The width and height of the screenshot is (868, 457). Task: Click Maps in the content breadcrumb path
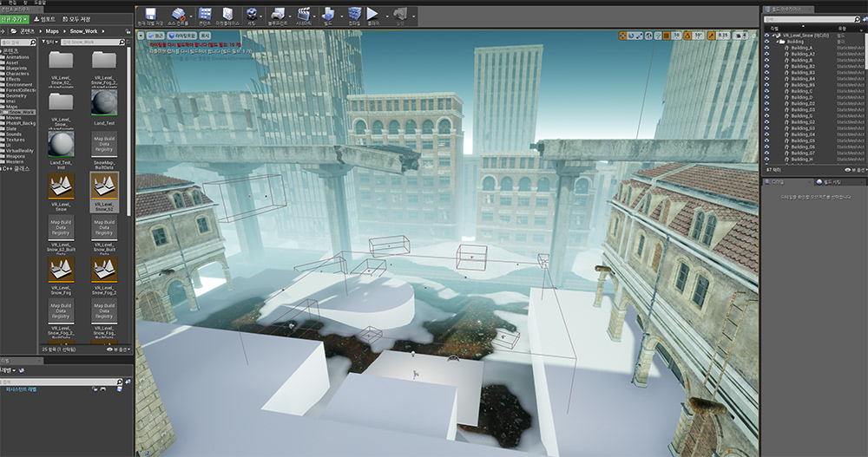tap(52, 31)
